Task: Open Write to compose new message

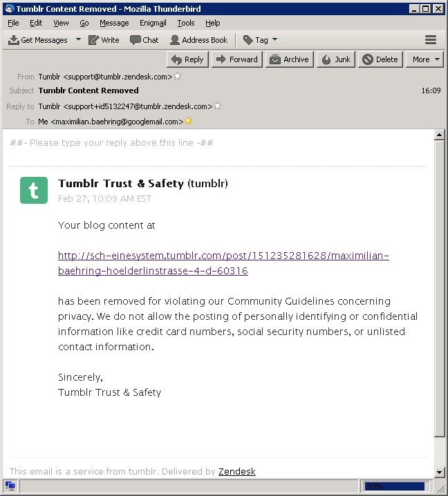Action: (x=104, y=40)
